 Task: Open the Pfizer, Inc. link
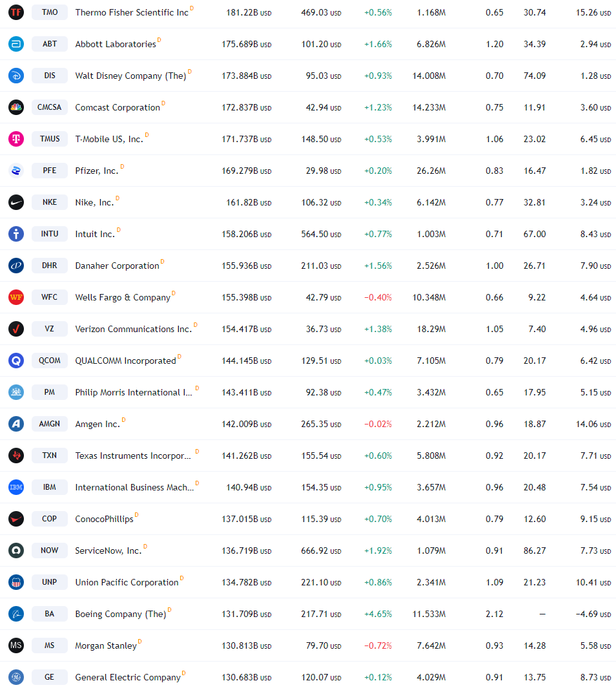point(97,171)
